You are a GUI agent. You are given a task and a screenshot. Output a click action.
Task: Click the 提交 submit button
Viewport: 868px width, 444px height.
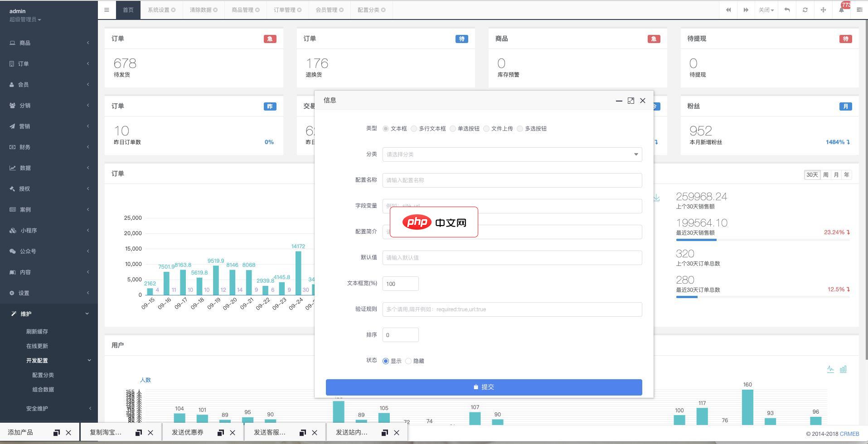point(483,387)
